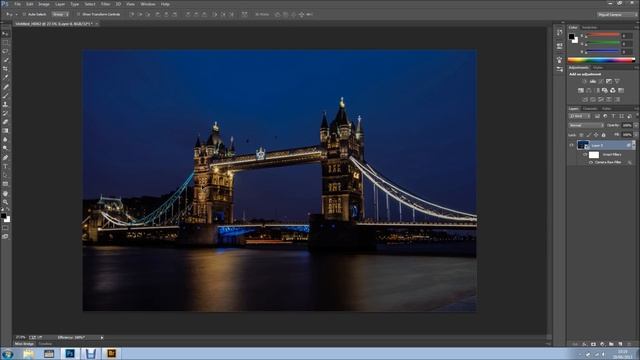The image size is (640, 360).
Task: Enable the Auto-Select checkbox
Action: pyautogui.click(x=24, y=14)
